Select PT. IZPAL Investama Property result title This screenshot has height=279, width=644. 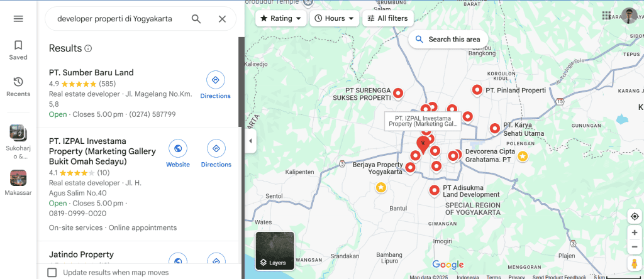(x=103, y=151)
